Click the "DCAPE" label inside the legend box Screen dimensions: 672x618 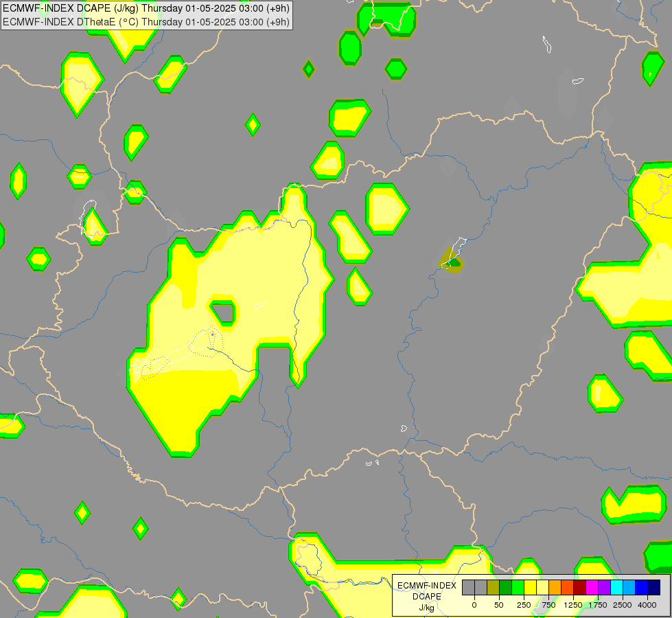(427, 597)
